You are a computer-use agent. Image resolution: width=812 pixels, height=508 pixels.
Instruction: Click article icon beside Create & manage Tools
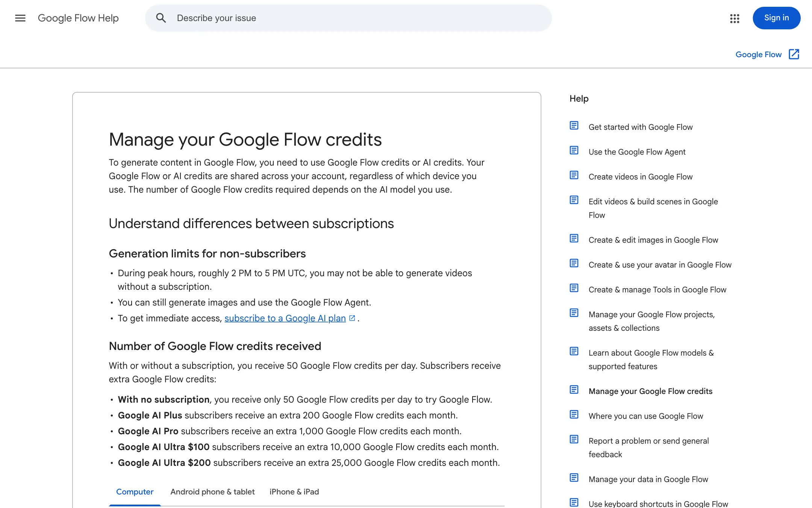(x=574, y=288)
